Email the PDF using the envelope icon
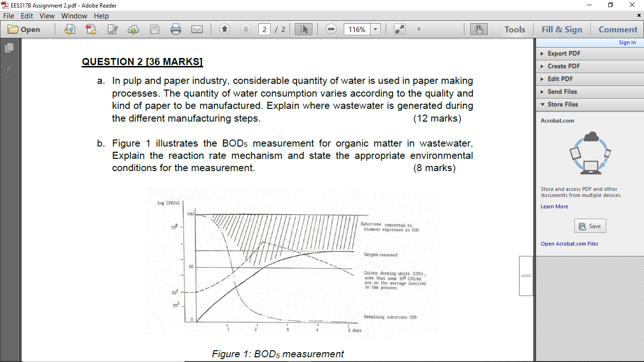 tap(197, 29)
